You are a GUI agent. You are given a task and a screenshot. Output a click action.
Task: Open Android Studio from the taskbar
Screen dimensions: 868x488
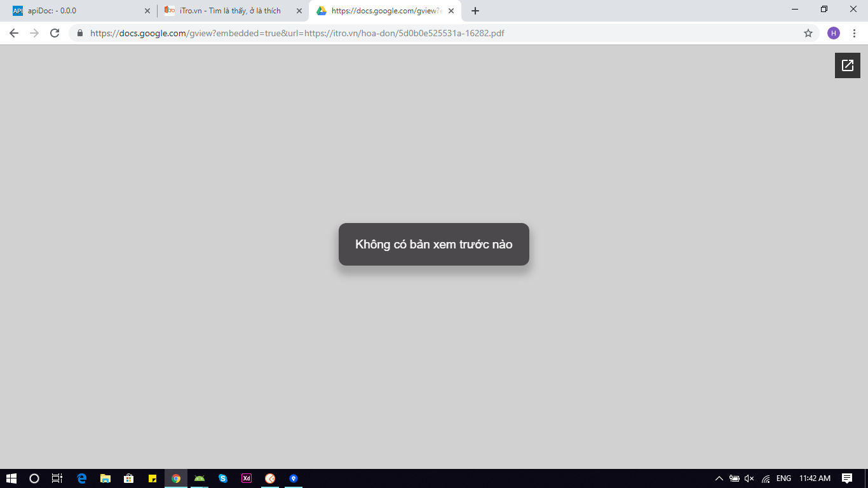[200, 478]
